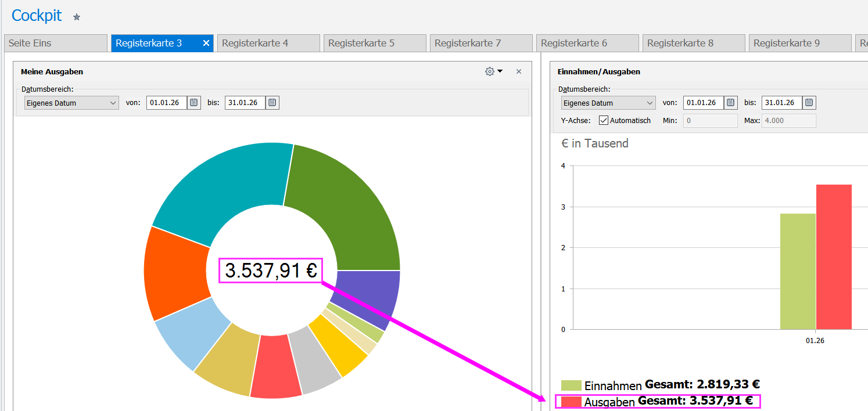Click the favorite star next to Cockpit
The height and width of the screenshot is (411, 868).
[x=77, y=17]
